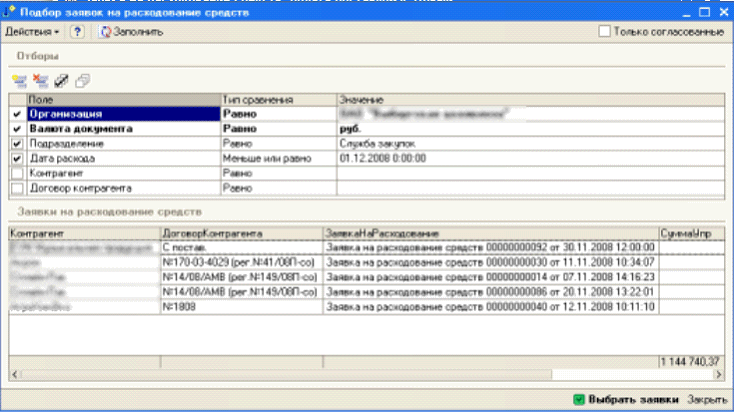Click the С постав. contract cell
The height and width of the screenshot is (413, 735).
(x=242, y=247)
